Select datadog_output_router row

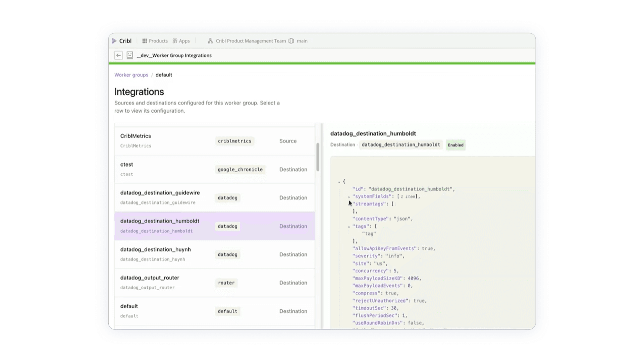tap(215, 283)
